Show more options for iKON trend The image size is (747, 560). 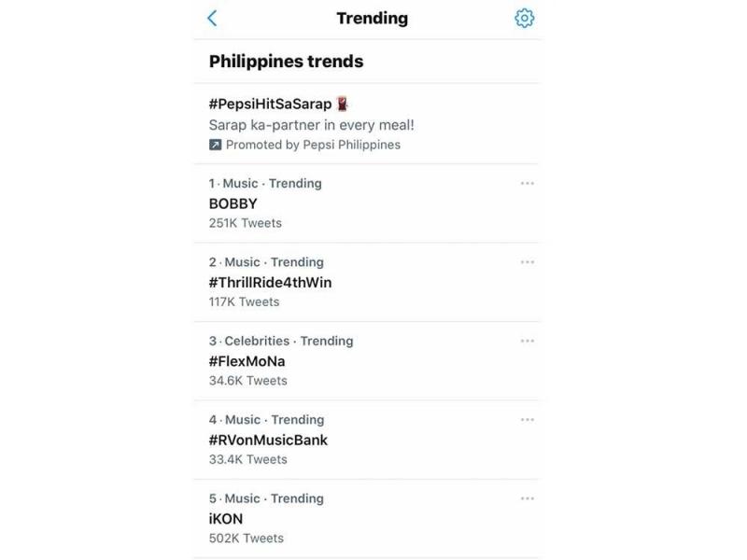pos(527,498)
